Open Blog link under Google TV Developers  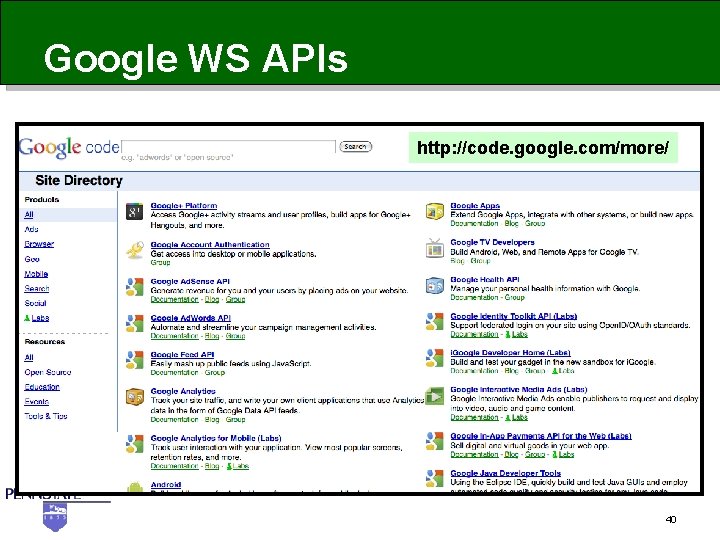click(x=457, y=260)
